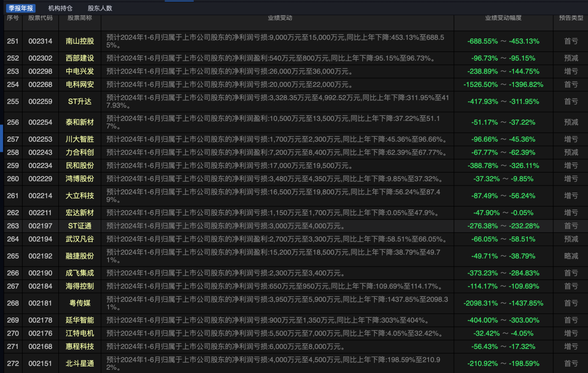Select the 江特电机 performance description cell
The image size is (588, 373).
coord(277,333)
